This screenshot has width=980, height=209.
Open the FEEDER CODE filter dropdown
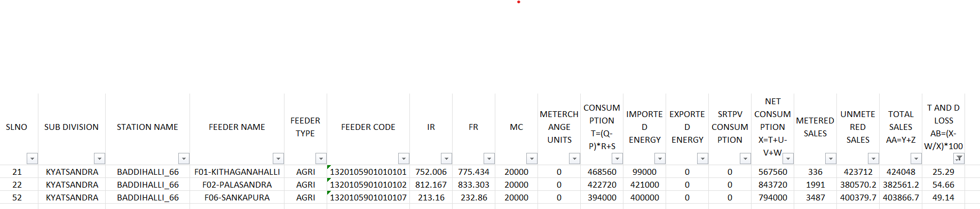(404, 159)
